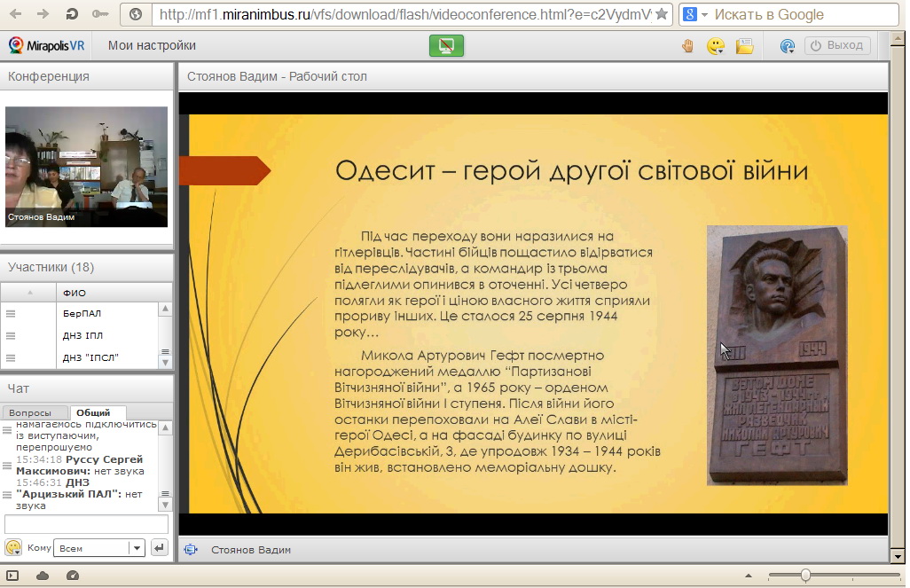Viewport: 910px width, 588px height.
Task: Click the chat message input field
Action: pos(86,524)
